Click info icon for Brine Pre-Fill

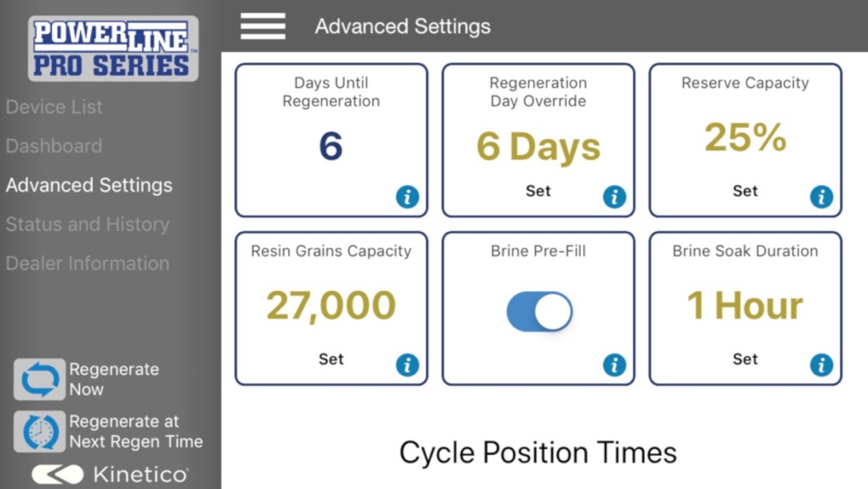[x=615, y=365]
